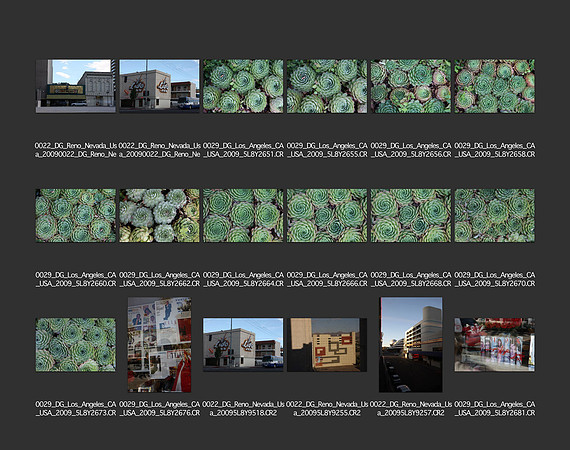The image size is (570, 450).
Task: Click the filename ending 5L8Y2664.CR
Action: pyautogui.click(x=243, y=279)
